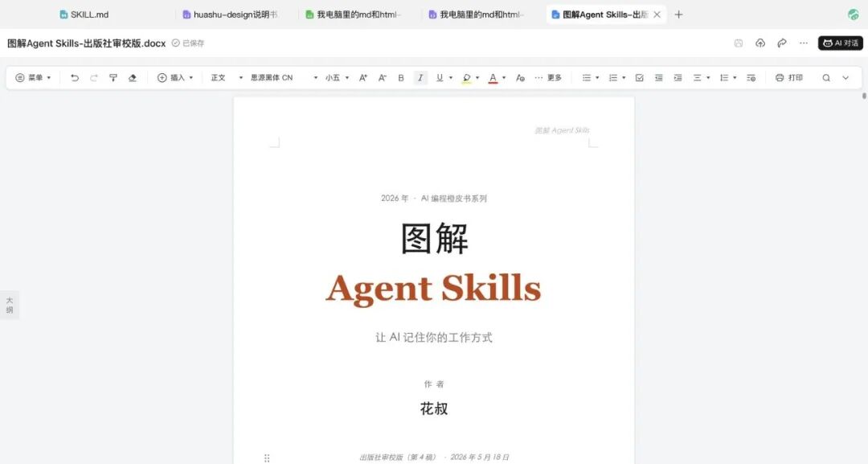Screen dimensions: 868x464
Task: Open the 更多 formatting options
Action: pos(549,78)
